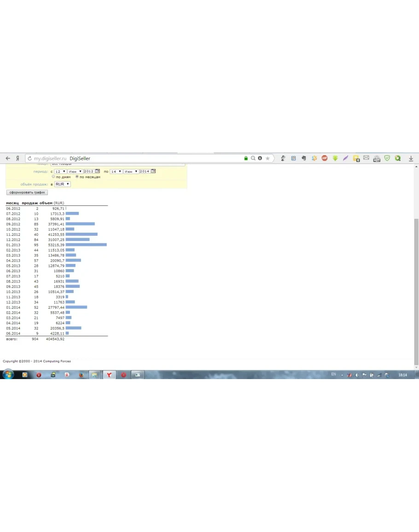Open the downloads arrow icon
This screenshot has height=532, width=419.
[x=411, y=158]
